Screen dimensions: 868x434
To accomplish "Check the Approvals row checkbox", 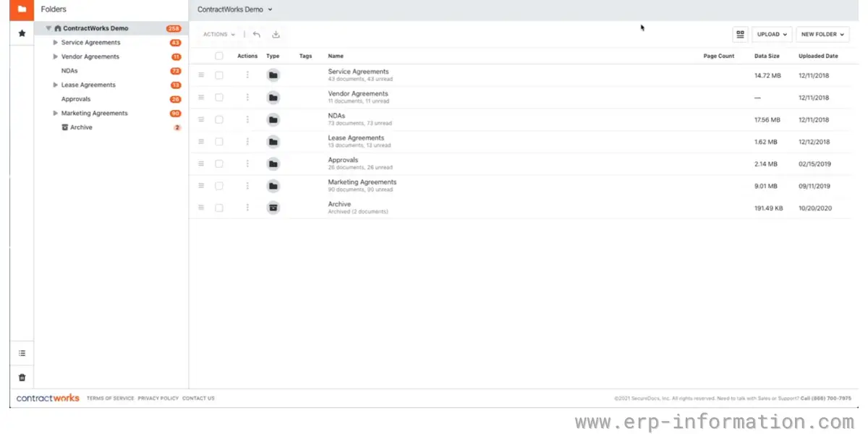I will [219, 163].
